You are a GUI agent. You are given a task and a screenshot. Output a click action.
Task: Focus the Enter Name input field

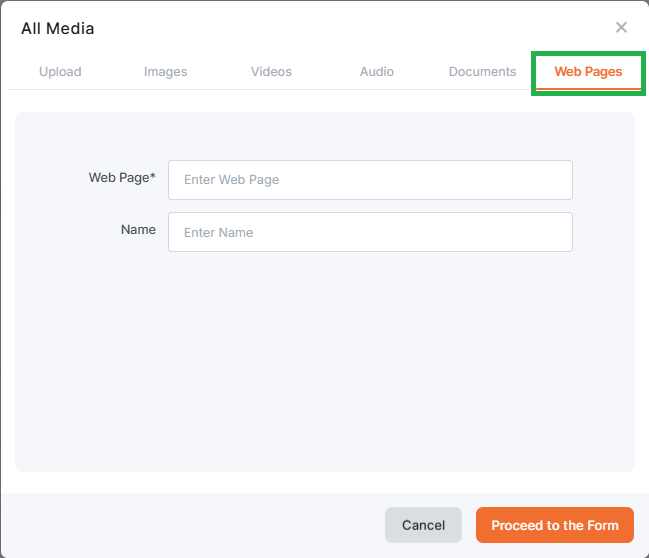point(370,232)
